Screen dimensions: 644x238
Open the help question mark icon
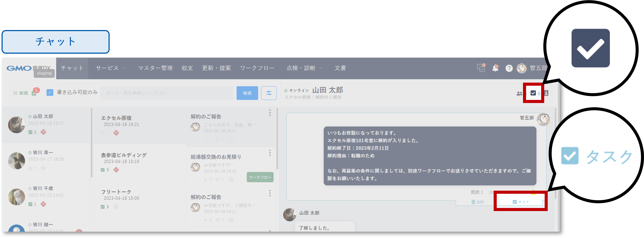pyautogui.click(x=509, y=68)
